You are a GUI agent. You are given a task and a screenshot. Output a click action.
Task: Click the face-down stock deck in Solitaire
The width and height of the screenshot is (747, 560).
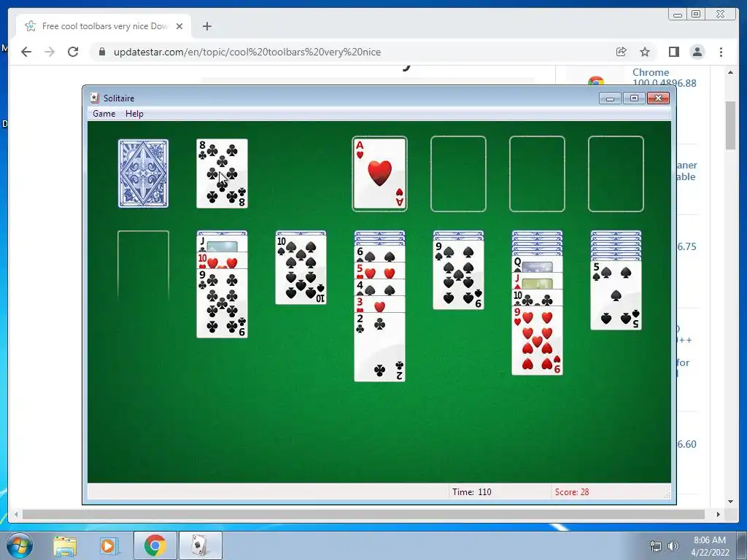point(143,174)
